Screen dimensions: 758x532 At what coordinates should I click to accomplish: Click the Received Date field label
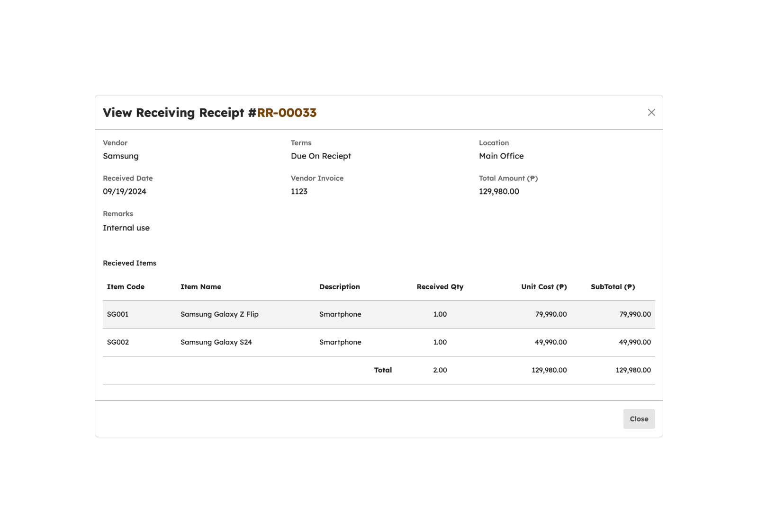pos(127,178)
